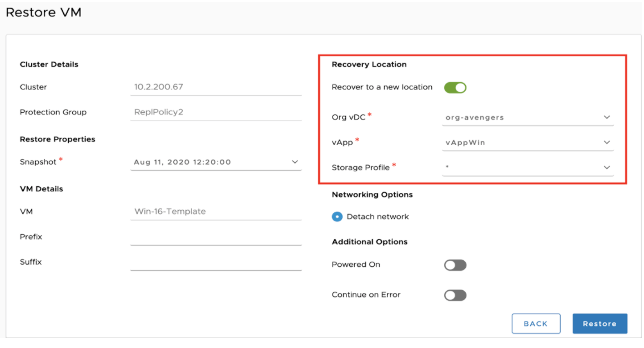Click the VM field showing Win-16-Template

[x=215, y=212]
